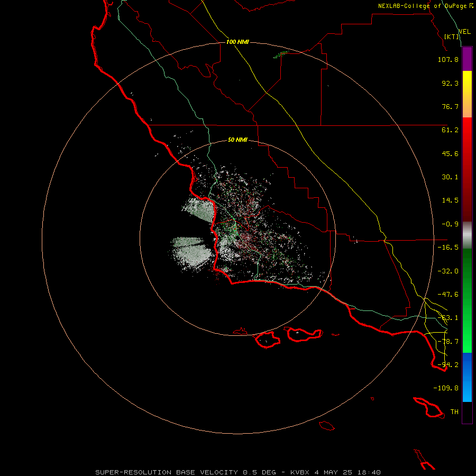The height and width of the screenshot is (476, 476).
Task: Click the -32.0 velocity scale value
Action: coord(448,271)
